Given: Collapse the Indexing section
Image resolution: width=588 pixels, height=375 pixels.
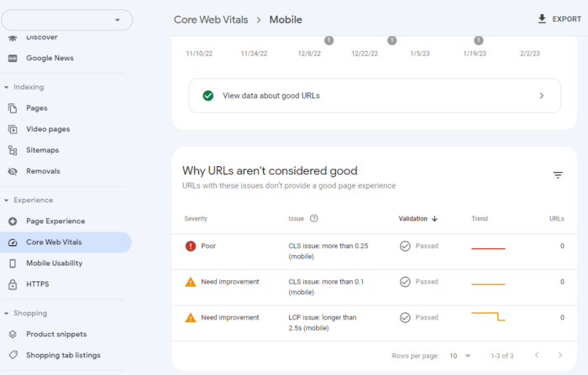Looking at the screenshot, I should click(x=7, y=87).
